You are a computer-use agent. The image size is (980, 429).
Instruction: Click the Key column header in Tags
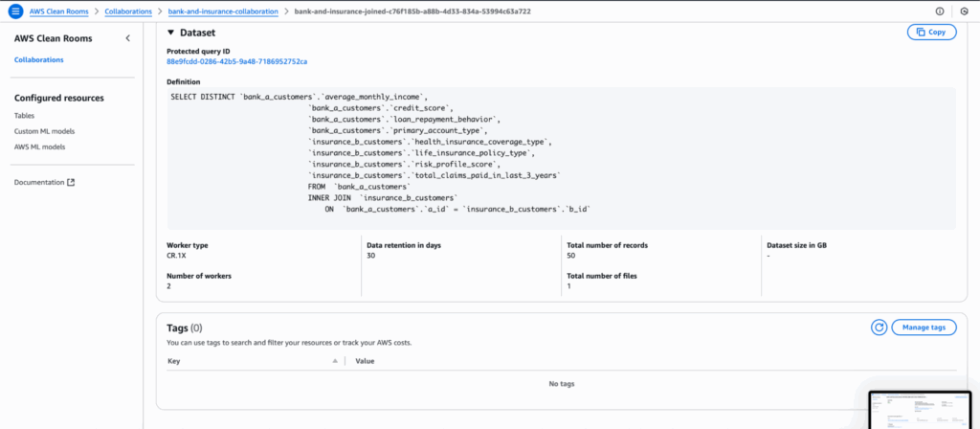pos(174,361)
